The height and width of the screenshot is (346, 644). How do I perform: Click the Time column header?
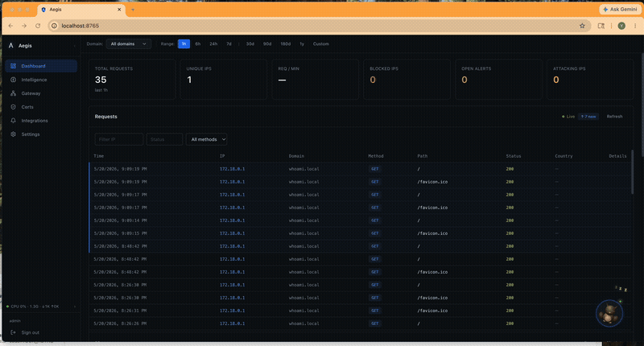coord(98,156)
